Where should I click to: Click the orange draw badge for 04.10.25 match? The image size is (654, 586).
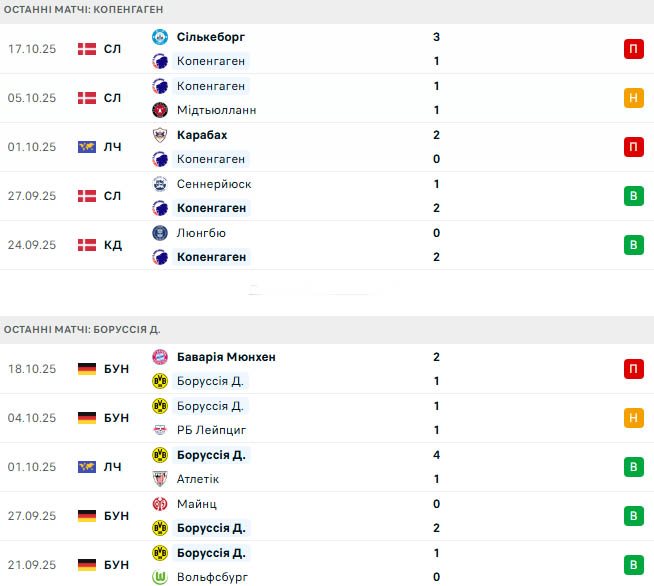coord(633,418)
